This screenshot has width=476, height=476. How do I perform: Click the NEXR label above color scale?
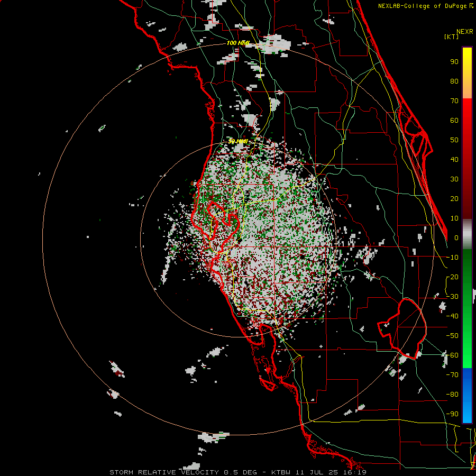point(465,32)
